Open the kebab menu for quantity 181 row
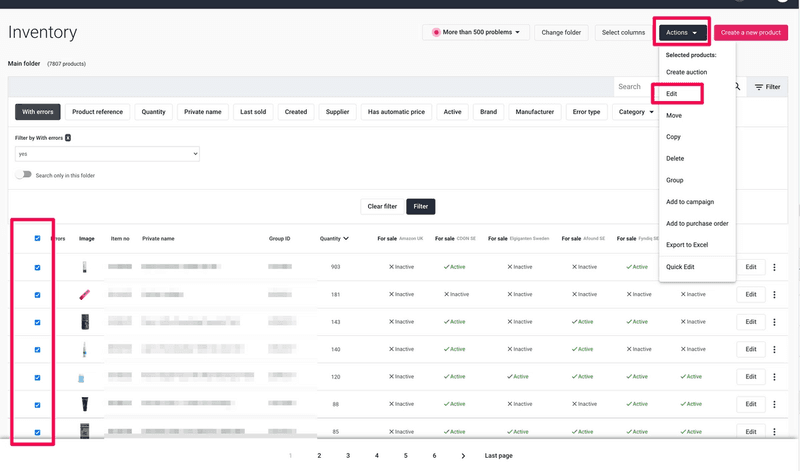Viewport: 800px width, 471px height. coord(774,294)
